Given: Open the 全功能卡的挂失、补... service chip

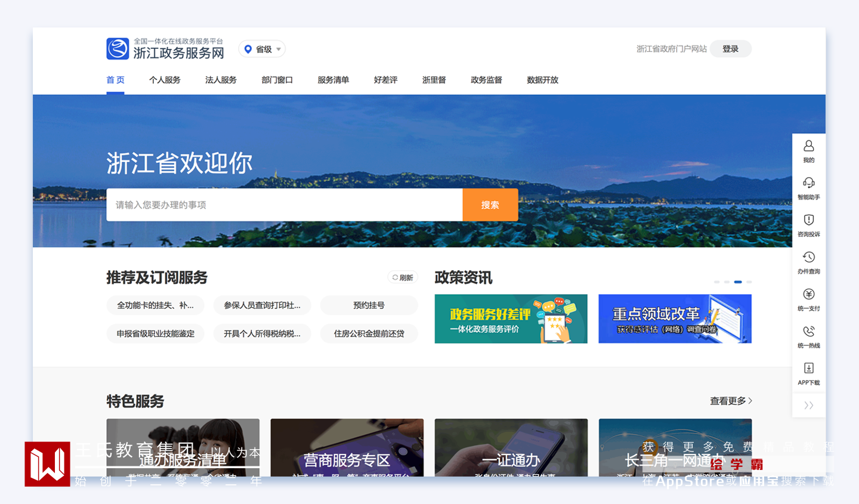Looking at the screenshot, I should 156,305.
